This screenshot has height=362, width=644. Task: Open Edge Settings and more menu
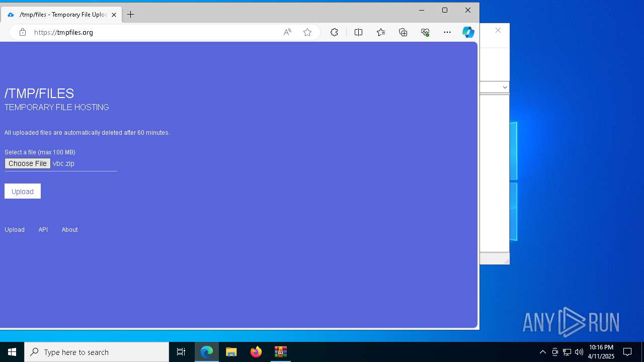[x=447, y=32]
